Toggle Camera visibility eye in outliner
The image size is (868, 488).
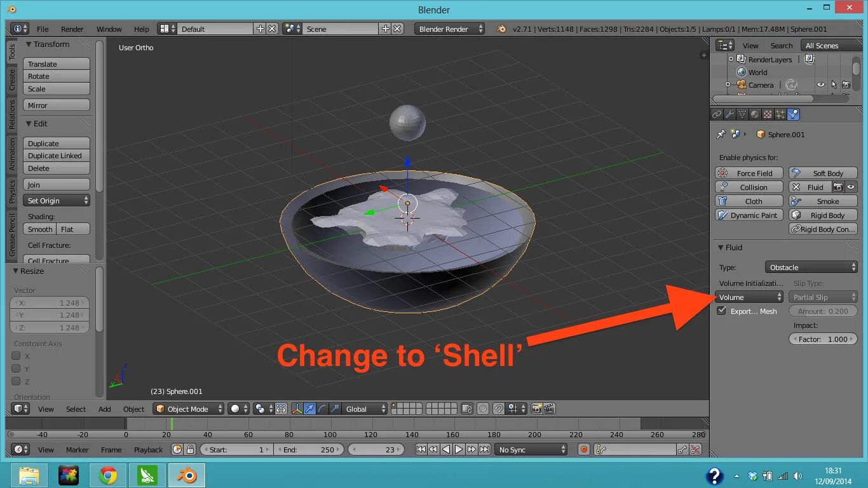click(x=821, y=85)
